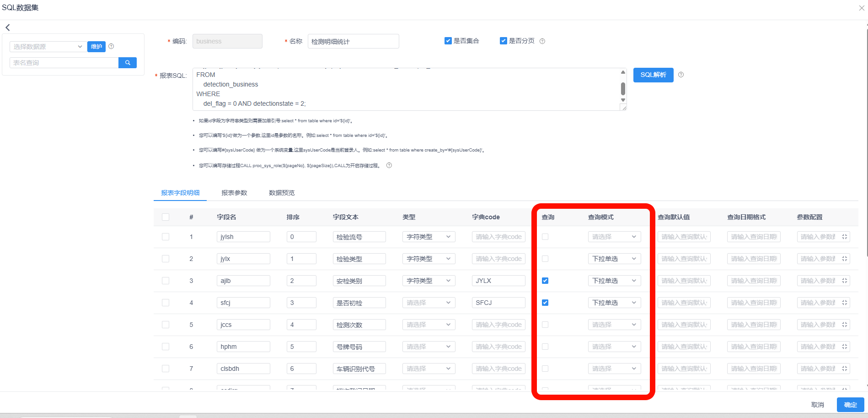Click the table name search magnifier button
Image resolution: width=868 pixels, height=418 pixels.
coord(128,63)
